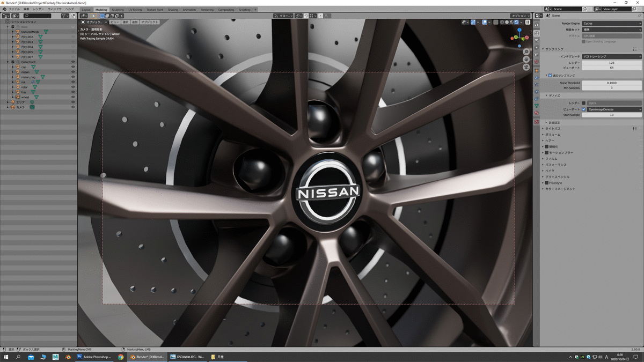Hide the nissan_ring object with eye icon
The width and height of the screenshot is (644, 362).
click(x=73, y=77)
